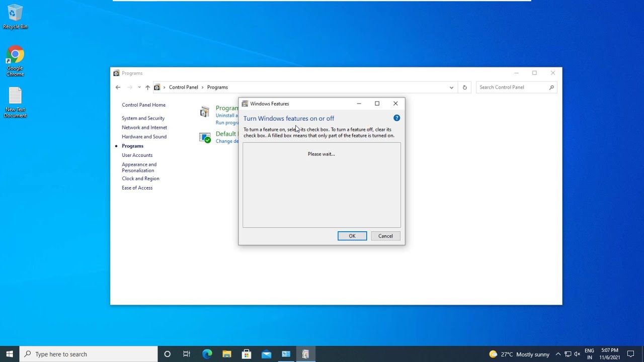
Task: Show hidden system tray icons
Action: click(x=558, y=354)
